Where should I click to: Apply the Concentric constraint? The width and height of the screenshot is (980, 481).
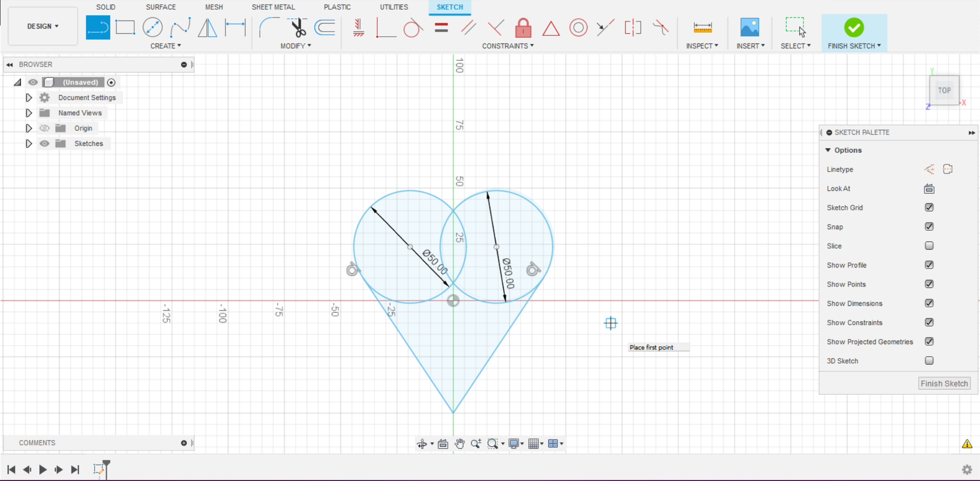pos(578,28)
